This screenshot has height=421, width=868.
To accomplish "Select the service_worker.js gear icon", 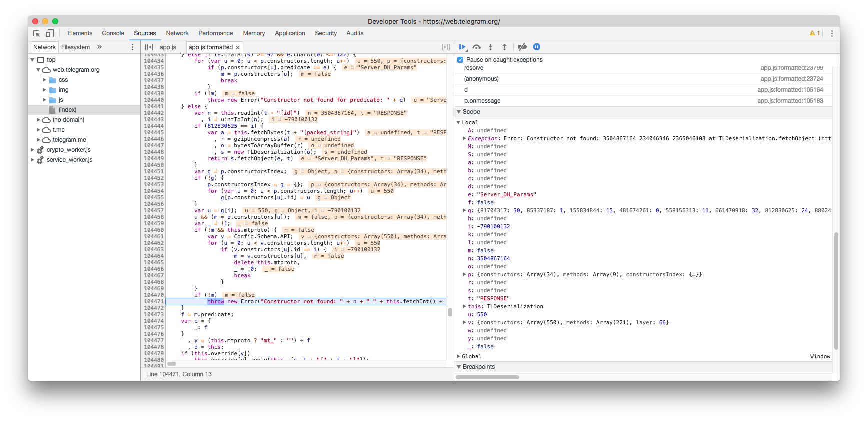I will point(40,160).
